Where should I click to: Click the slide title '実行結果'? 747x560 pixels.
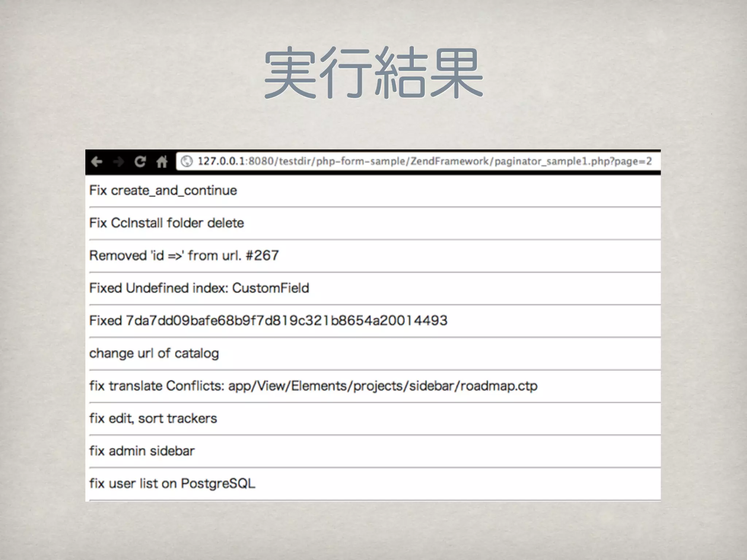[x=373, y=73]
